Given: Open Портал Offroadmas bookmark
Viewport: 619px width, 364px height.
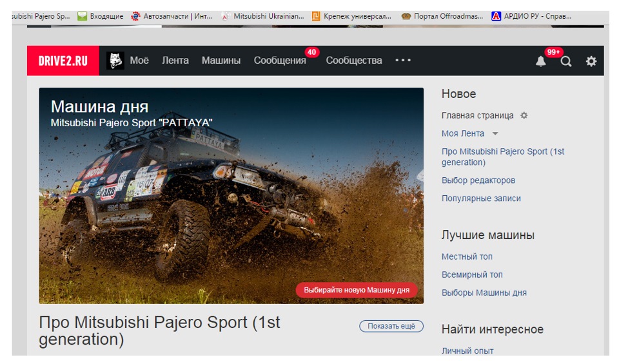Looking at the screenshot, I should pyautogui.click(x=442, y=16).
